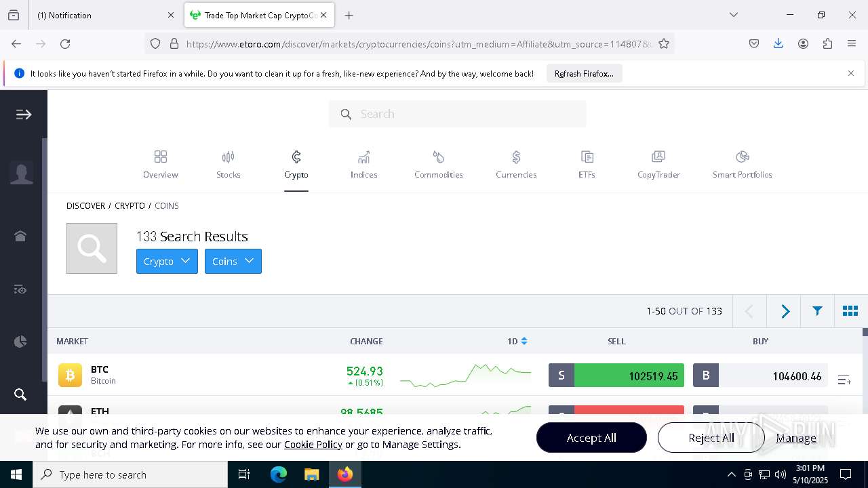Sort by the 1D column toggle
Screen dimensions: 868x488
[x=517, y=341]
